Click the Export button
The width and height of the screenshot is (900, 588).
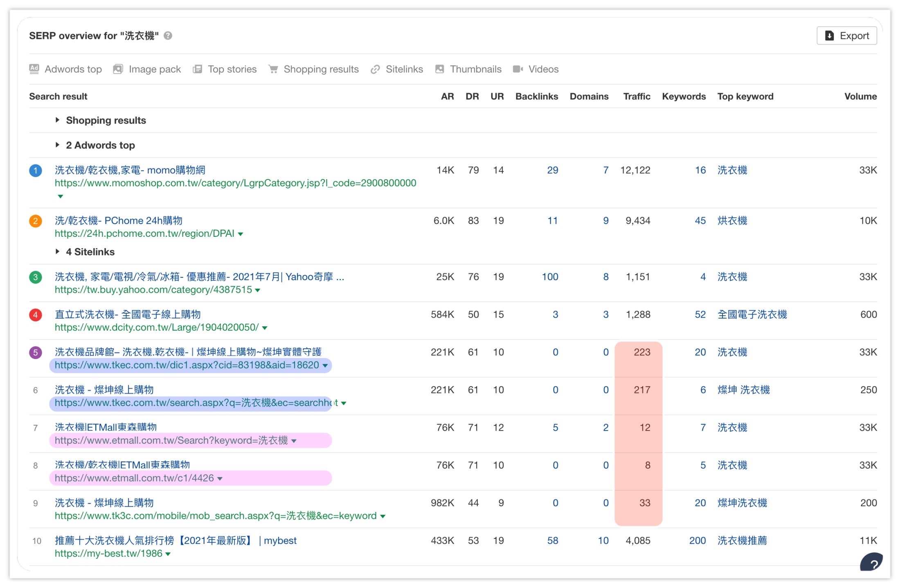click(846, 36)
